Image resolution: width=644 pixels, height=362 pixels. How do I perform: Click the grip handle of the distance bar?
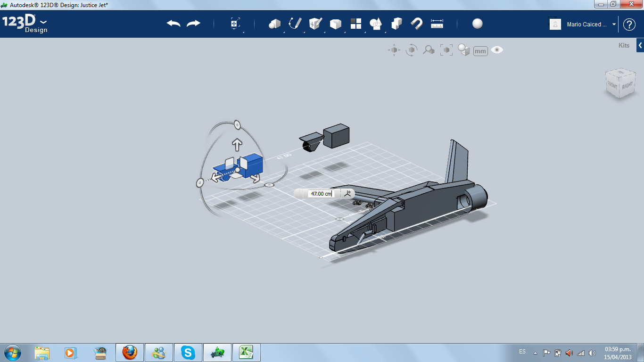[301, 193]
